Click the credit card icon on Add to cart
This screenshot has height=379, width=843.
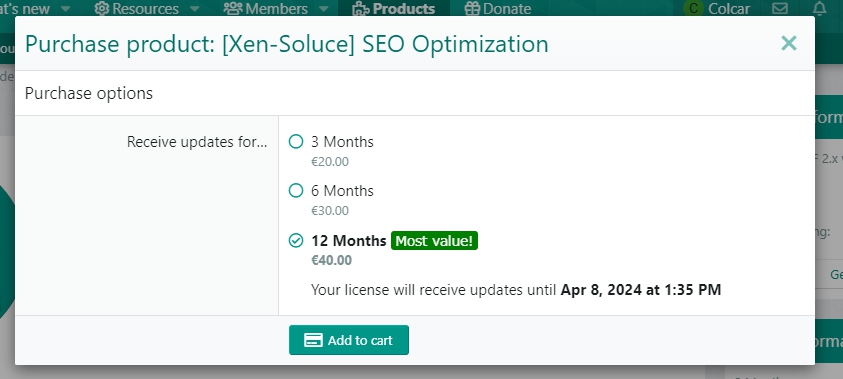(x=313, y=340)
